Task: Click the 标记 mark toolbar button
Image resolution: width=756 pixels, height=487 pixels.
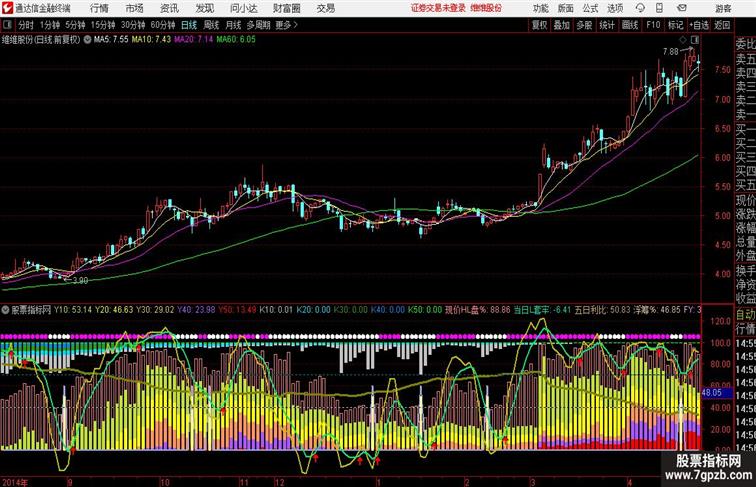Action: click(x=675, y=25)
